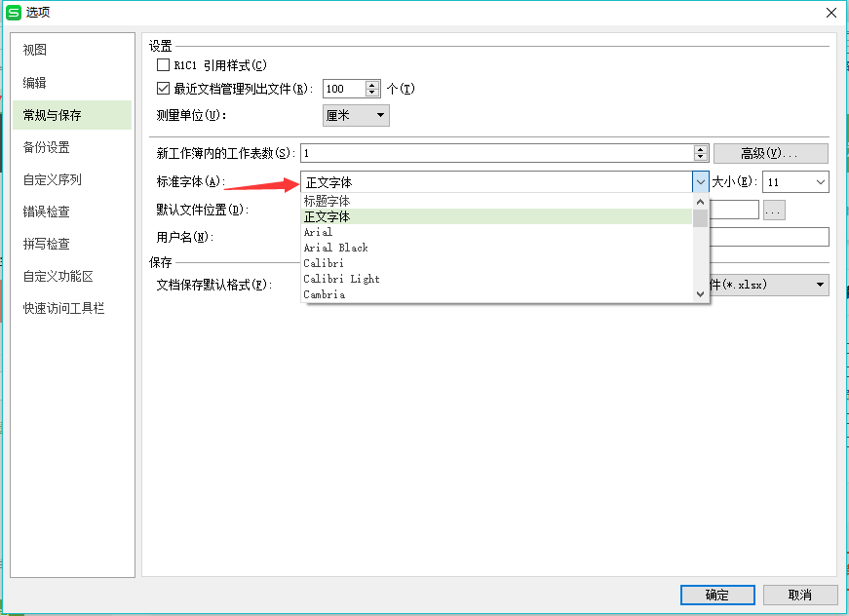Open the 备份设置 category
The height and width of the screenshot is (616, 849).
point(72,147)
